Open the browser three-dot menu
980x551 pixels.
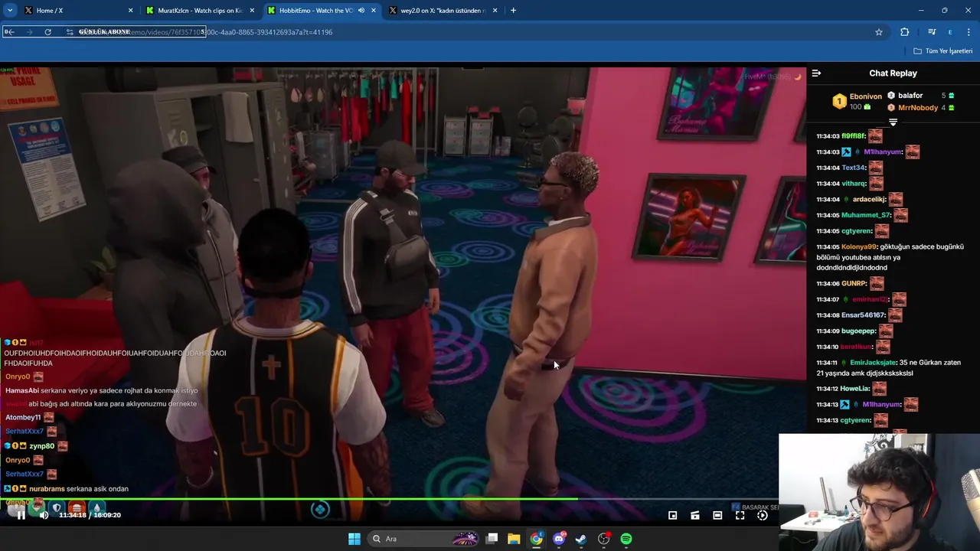click(x=969, y=32)
